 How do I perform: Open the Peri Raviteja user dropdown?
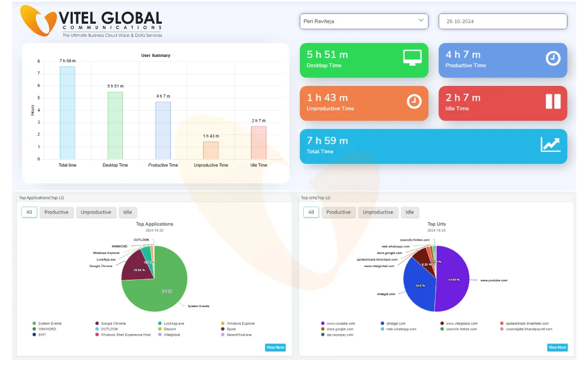point(364,21)
